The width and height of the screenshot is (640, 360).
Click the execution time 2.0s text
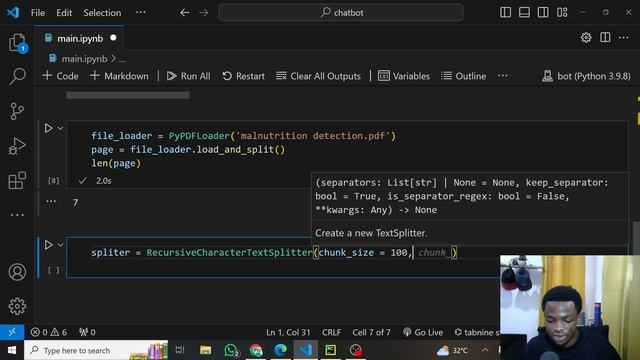(x=104, y=180)
